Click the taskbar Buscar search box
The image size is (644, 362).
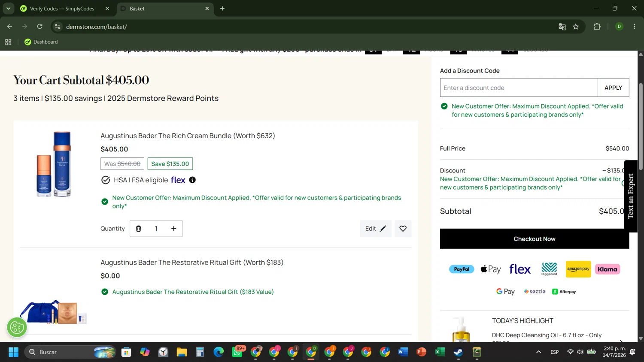70,352
